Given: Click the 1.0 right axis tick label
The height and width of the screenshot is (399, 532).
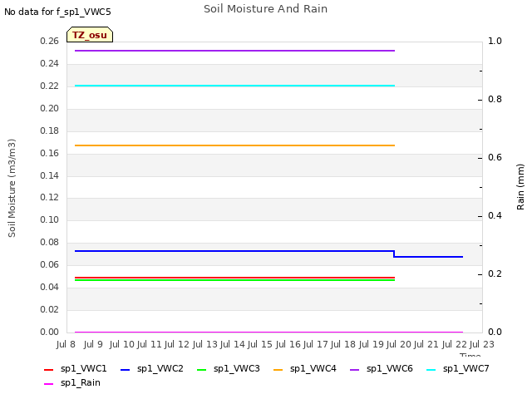Looking at the screenshot, I should pos(495,41).
